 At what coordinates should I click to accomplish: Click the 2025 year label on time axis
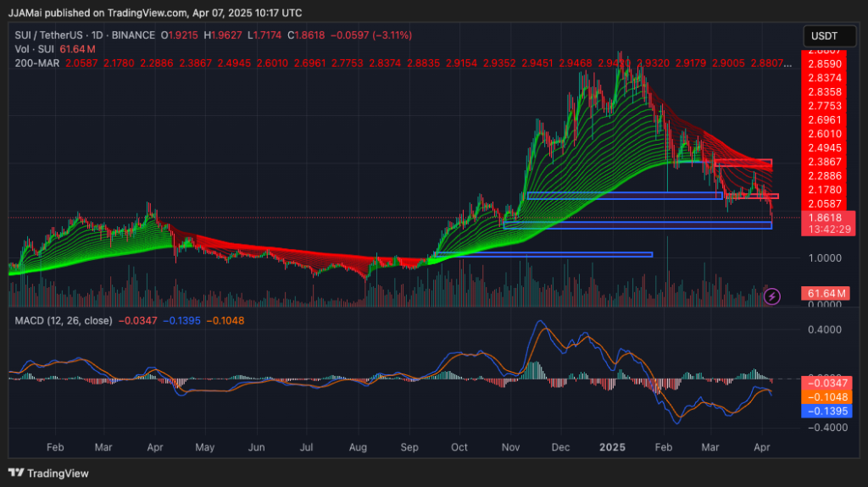click(x=612, y=447)
